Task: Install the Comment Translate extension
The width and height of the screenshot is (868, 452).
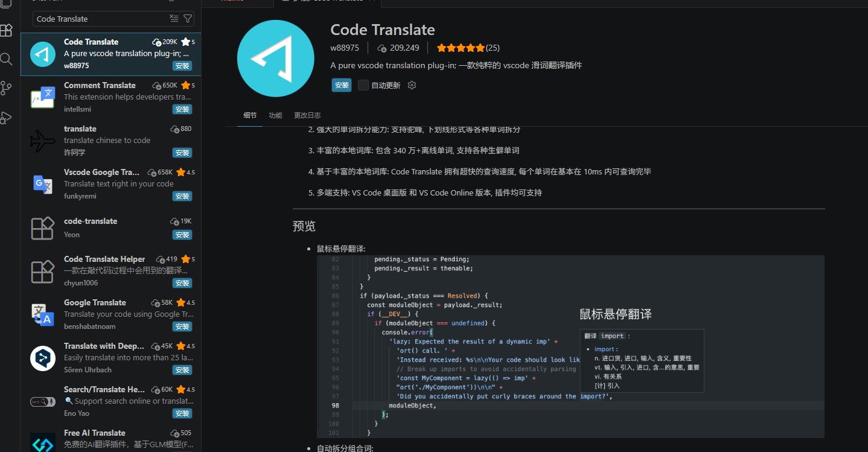Action: [x=182, y=109]
